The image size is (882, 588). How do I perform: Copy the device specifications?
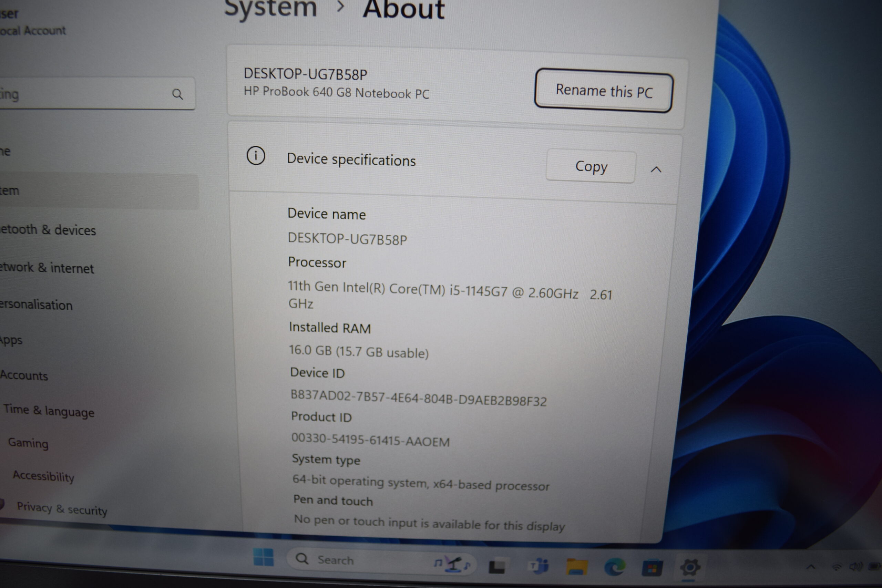click(591, 166)
